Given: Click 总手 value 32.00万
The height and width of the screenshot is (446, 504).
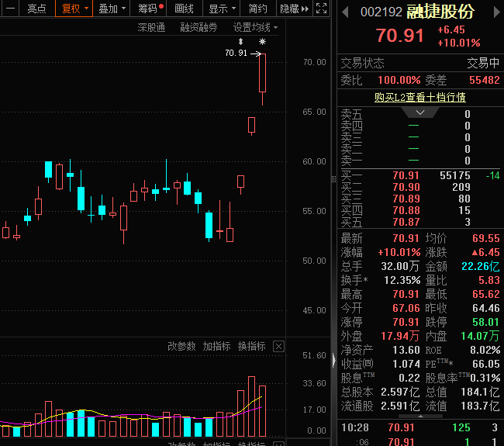Looking at the screenshot, I should pyautogui.click(x=401, y=266).
